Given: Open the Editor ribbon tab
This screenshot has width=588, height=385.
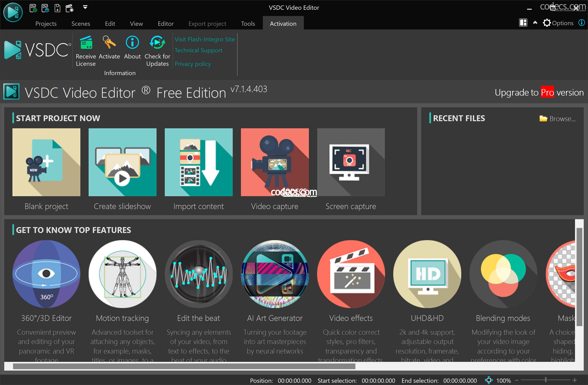Looking at the screenshot, I should pos(166,24).
